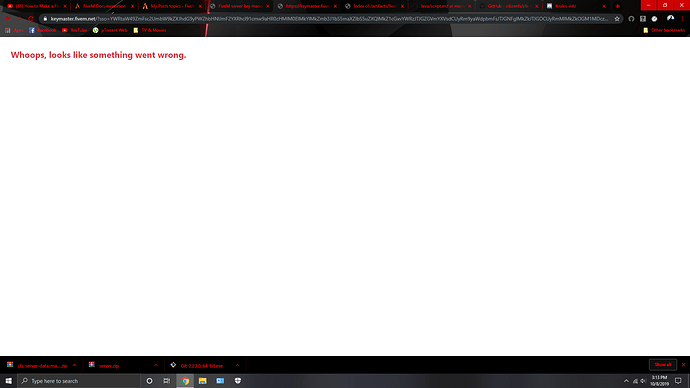
Task: Open Task View from the taskbar
Action: pos(167,381)
